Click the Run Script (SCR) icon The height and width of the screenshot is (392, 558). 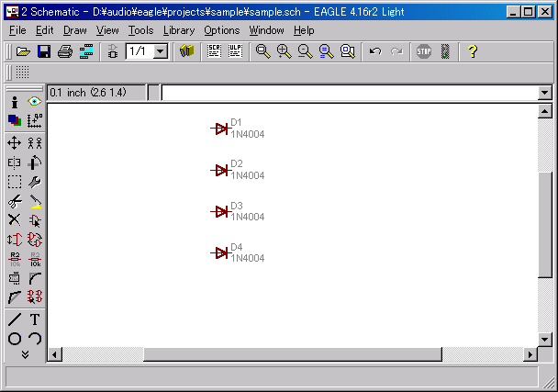214,51
